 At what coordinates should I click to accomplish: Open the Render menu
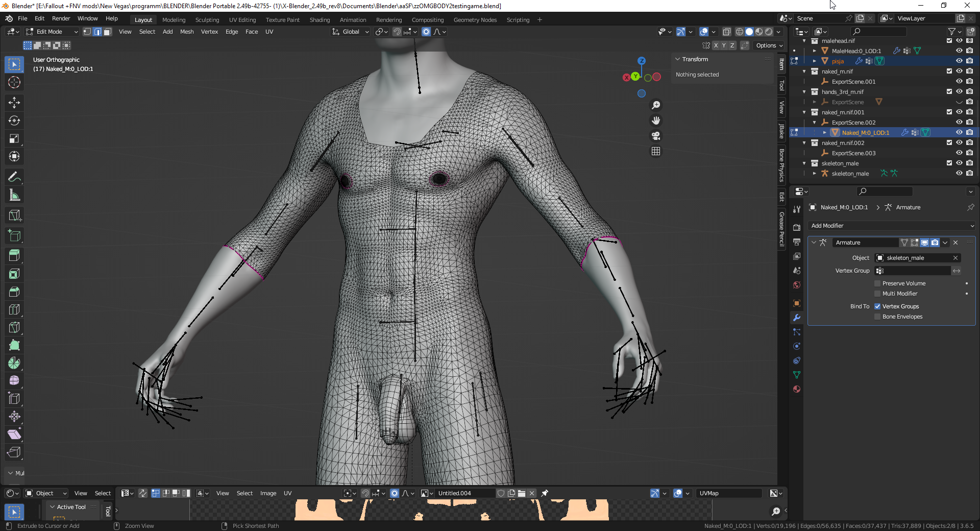pos(61,18)
